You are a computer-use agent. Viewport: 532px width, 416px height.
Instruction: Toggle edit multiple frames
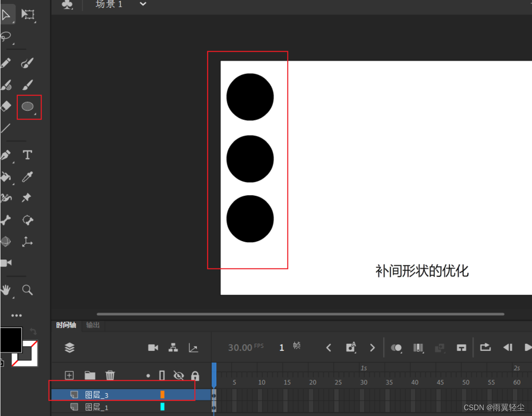(x=418, y=348)
